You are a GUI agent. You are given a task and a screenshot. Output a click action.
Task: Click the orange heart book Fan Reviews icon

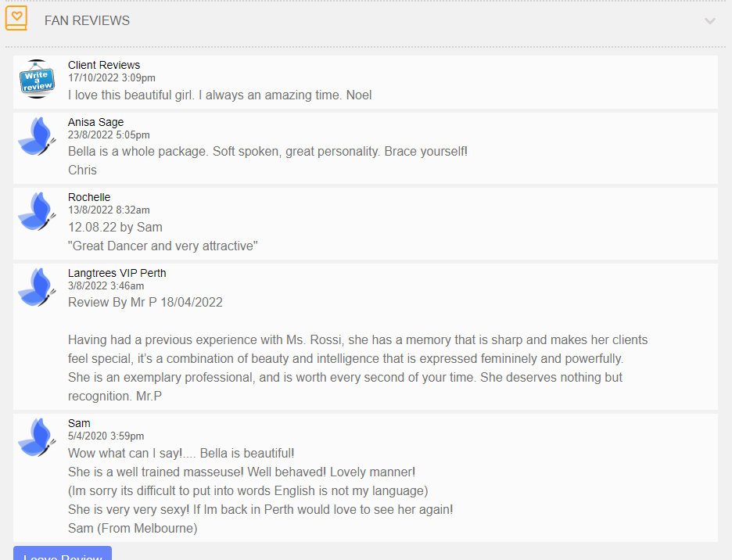pos(16,18)
